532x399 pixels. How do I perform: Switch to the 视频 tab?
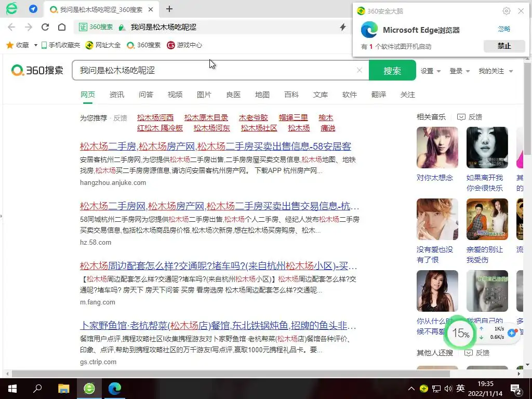click(175, 95)
